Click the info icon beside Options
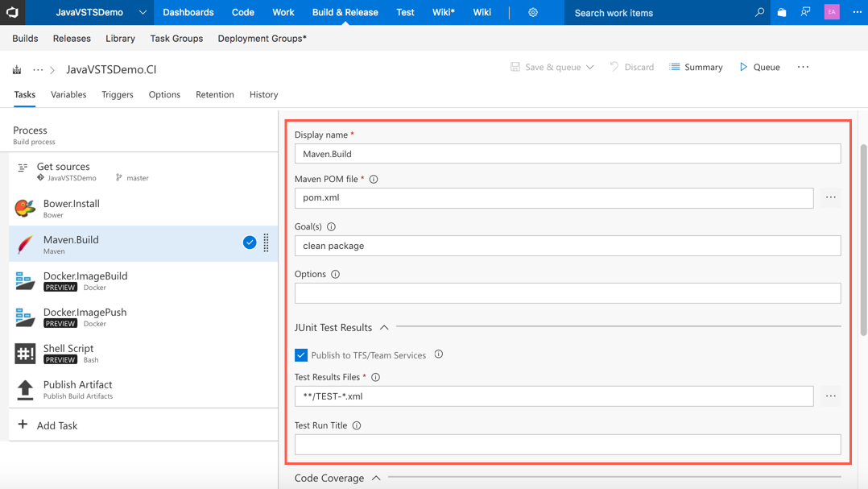Viewport: 868px width, 489px height. click(336, 274)
